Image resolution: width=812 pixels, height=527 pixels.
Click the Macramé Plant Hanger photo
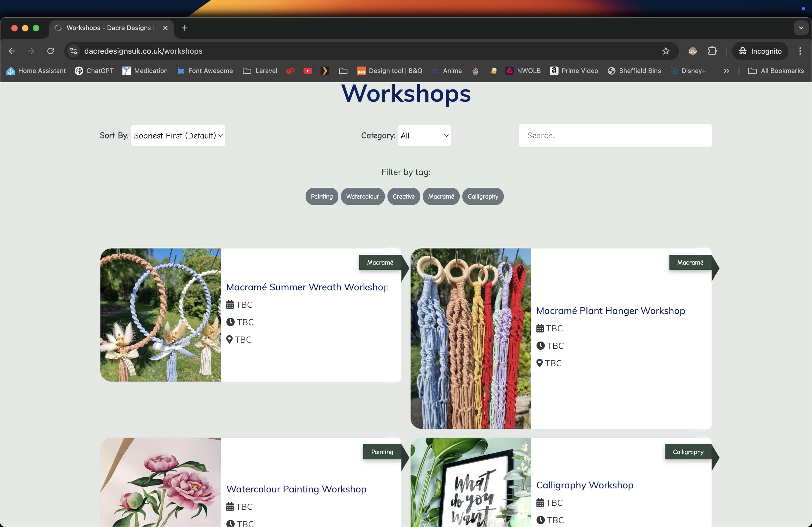[x=470, y=338]
